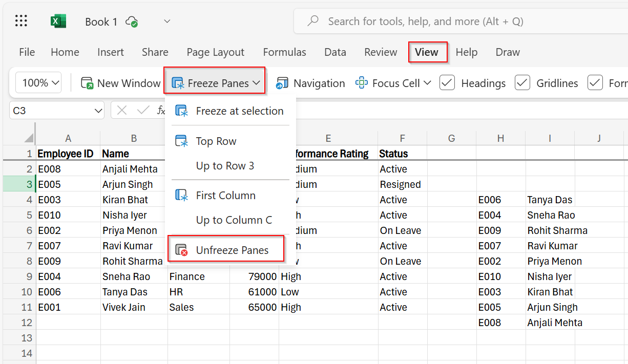Expand the Freeze Panes dropdown arrow
628x364 pixels.
[x=258, y=83]
